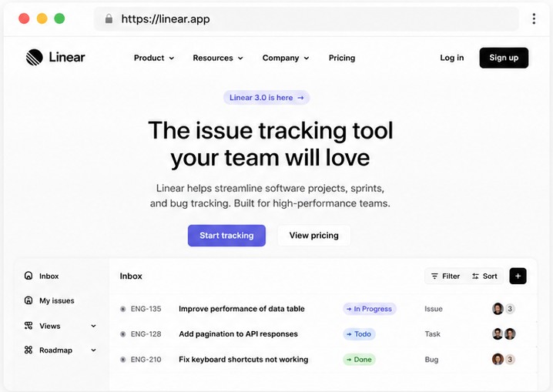
Task: Click the avatar on ENG-210 row
Action: pos(498,359)
